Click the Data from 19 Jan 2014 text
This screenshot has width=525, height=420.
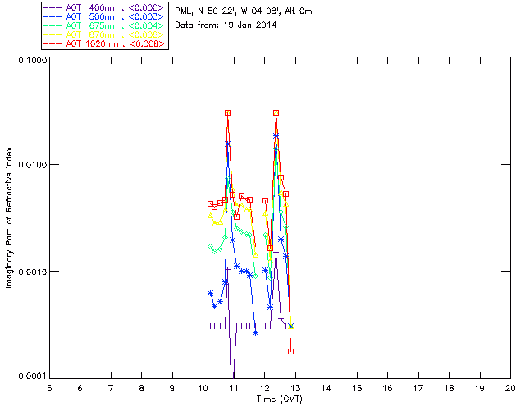(x=226, y=25)
